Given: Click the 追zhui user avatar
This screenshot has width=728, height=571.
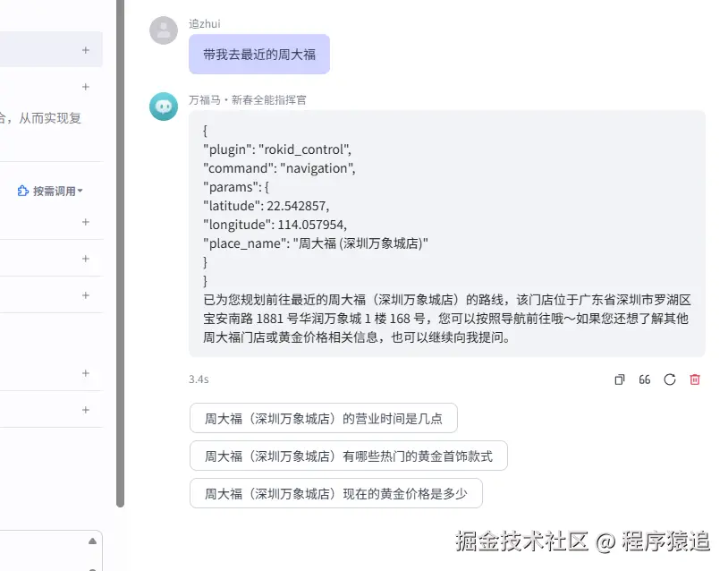Looking at the screenshot, I should (164, 30).
